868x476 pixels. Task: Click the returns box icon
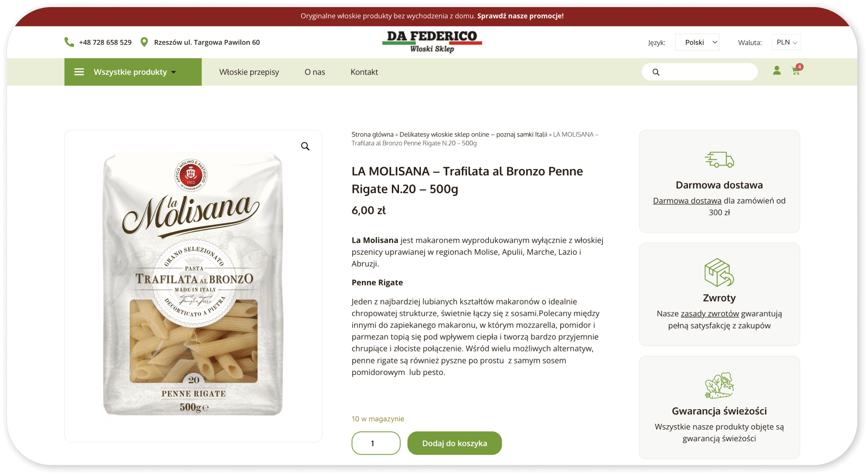tap(719, 273)
